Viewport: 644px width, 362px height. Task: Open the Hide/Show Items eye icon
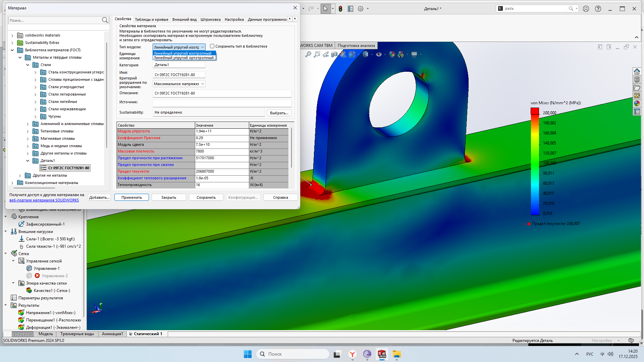(x=379, y=54)
